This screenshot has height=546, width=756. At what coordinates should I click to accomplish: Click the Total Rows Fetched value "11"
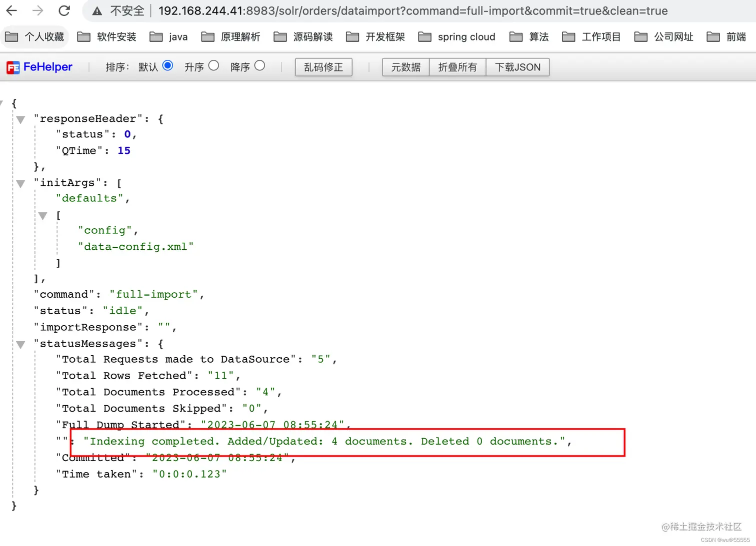[220, 376]
